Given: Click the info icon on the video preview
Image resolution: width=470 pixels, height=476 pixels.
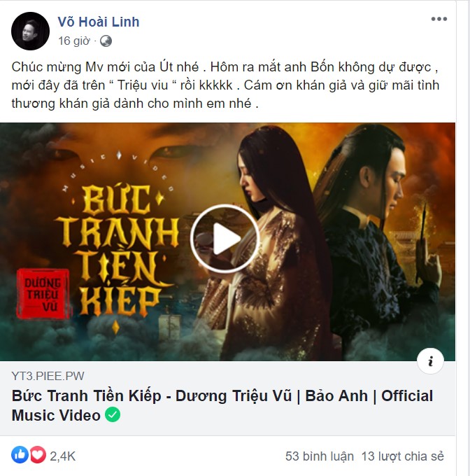Looking at the screenshot, I should 430,361.
